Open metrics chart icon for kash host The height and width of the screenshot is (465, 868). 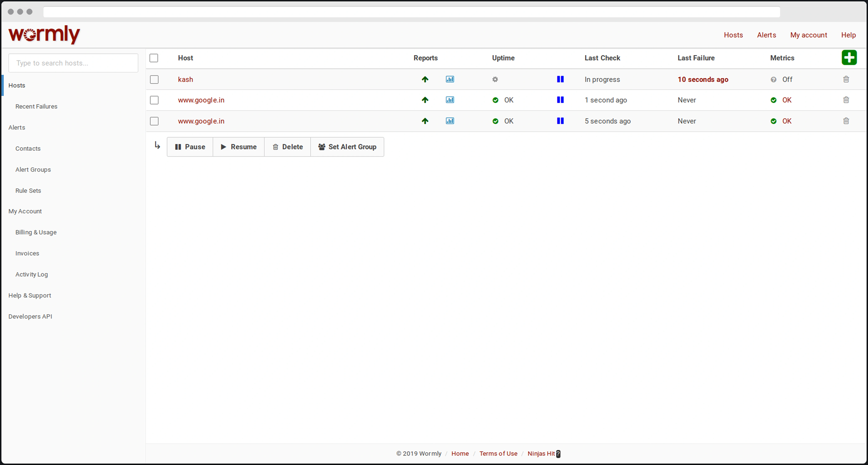point(450,79)
